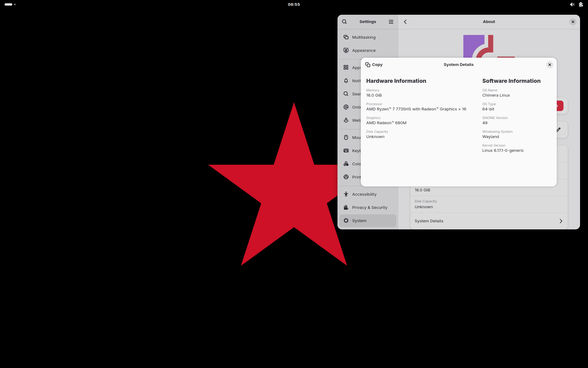The height and width of the screenshot is (368, 588).
Task: Open the Settings search icon
Action: click(x=344, y=22)
